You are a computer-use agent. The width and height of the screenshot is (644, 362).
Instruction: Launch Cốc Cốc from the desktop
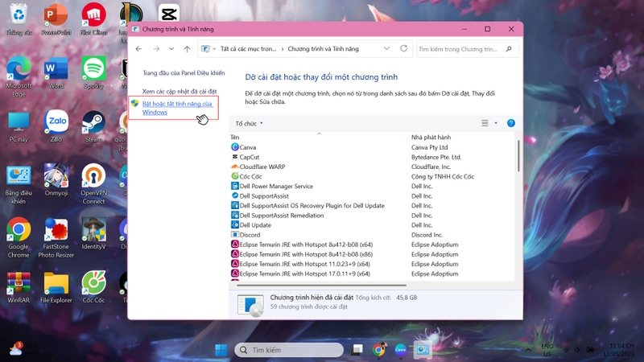tap(93, 287)
